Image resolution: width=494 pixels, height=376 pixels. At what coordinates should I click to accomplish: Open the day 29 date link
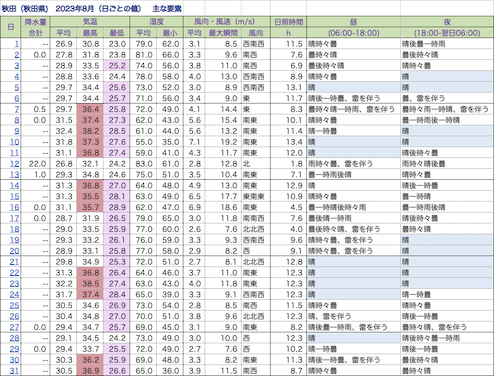point(14,349)
